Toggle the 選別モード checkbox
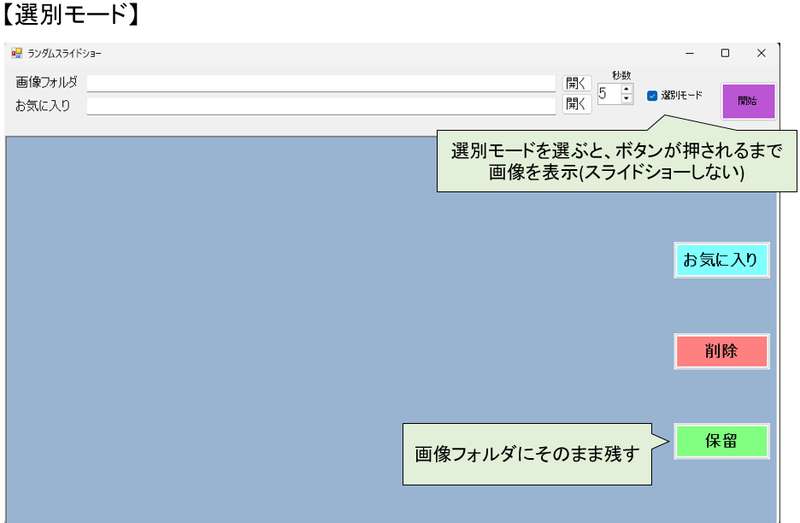This screenshot has width=800, height=523. tap(652, 96)
